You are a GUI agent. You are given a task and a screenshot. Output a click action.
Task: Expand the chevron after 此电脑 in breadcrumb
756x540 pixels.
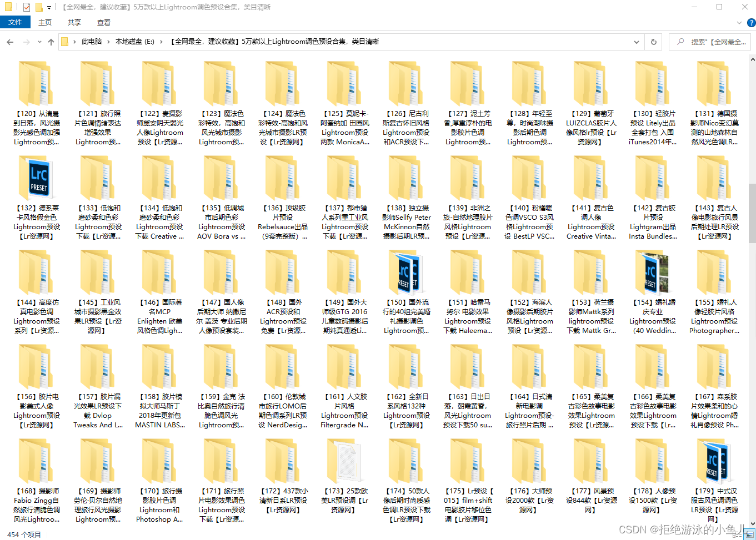108,42
